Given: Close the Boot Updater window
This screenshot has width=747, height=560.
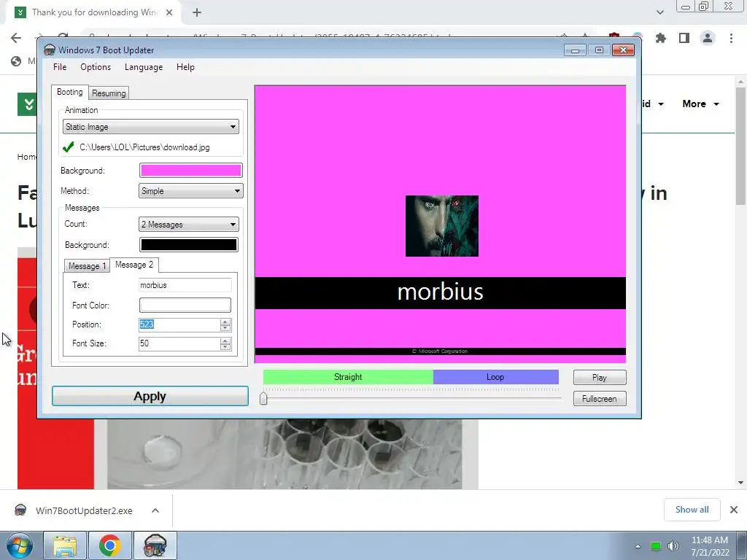Looking at the screenshot, I should (623, 50).
